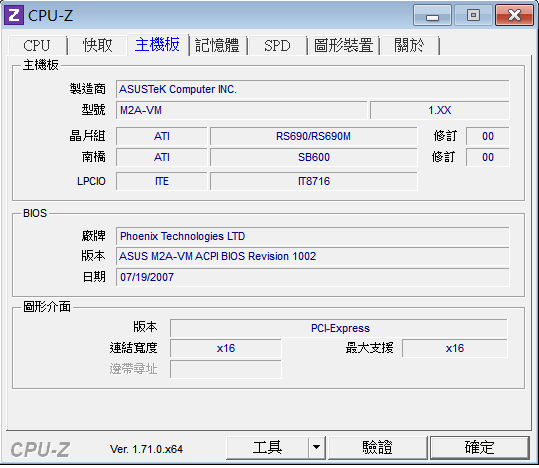Open the 快取 (cache) tab
This screenshot has width=539, height=468.
(x=97, y=45)
